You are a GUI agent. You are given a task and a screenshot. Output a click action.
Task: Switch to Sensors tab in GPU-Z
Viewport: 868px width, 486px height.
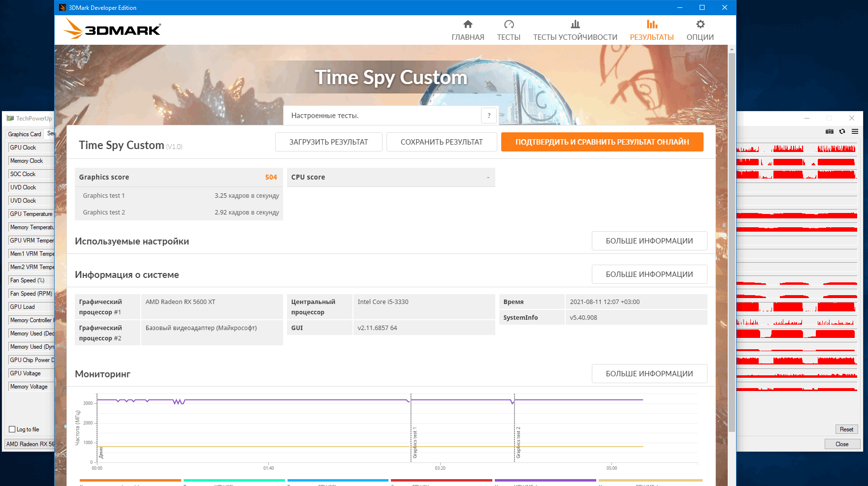50,133
